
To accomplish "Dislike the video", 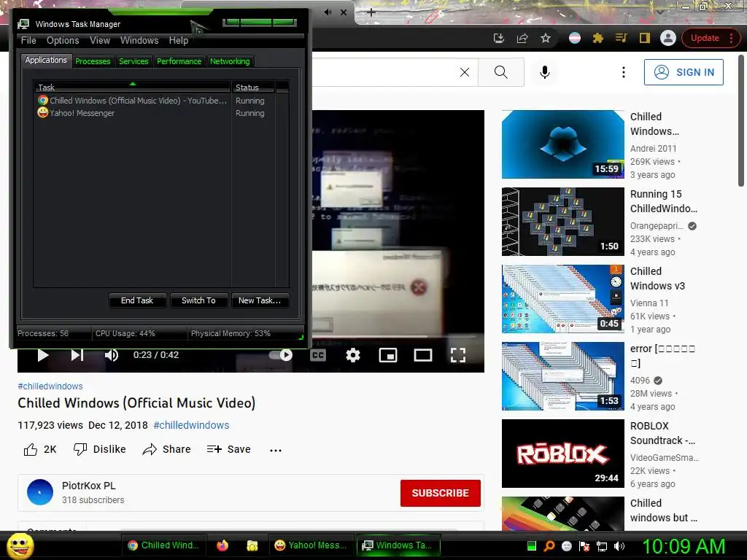I will tap(99, 449).
